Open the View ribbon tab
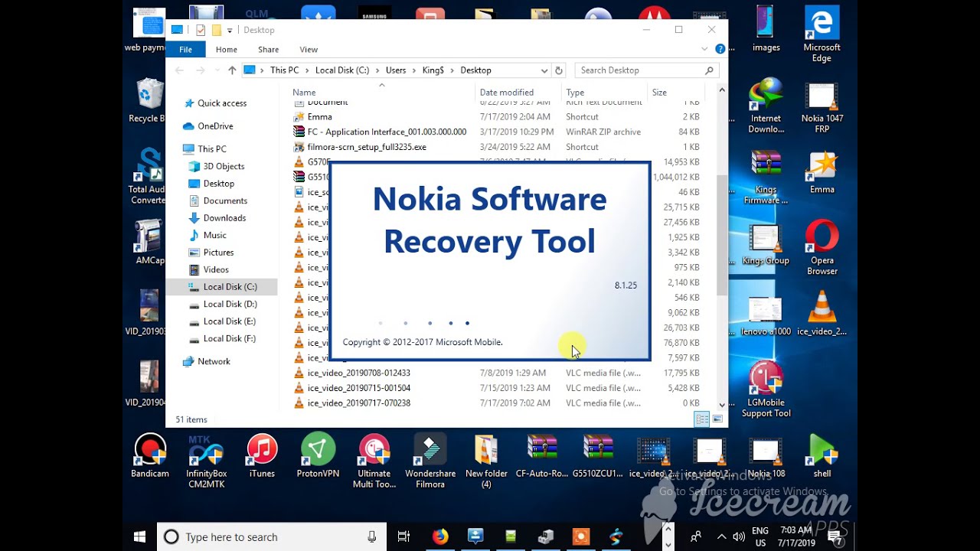This screenshot has width=980, height=551. pos(309,50)
